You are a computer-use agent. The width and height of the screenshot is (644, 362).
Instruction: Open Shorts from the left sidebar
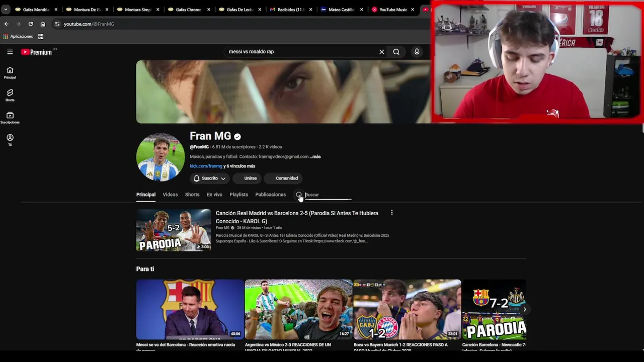10,96
